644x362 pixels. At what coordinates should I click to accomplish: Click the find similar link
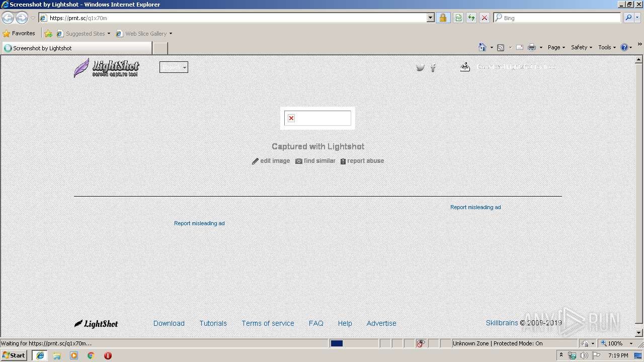tap(315, 161)
